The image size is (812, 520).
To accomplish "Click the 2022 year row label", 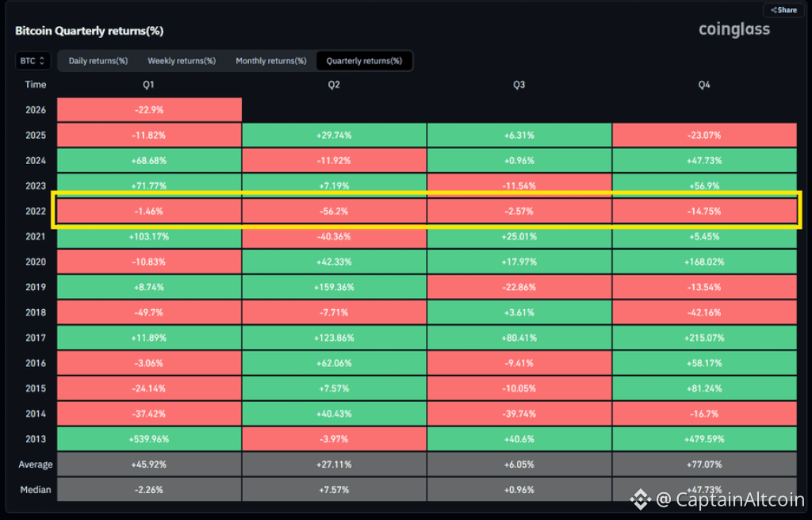I will tap(36, 212).
